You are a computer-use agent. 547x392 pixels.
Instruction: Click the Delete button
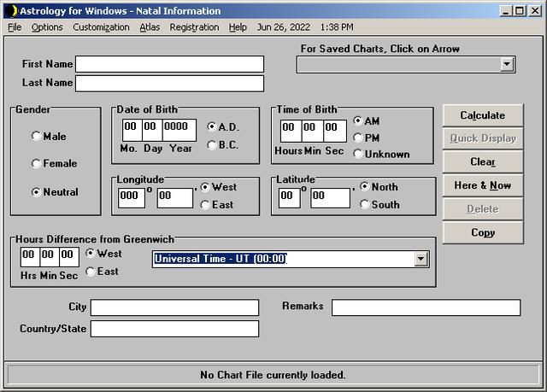[483, 209]
